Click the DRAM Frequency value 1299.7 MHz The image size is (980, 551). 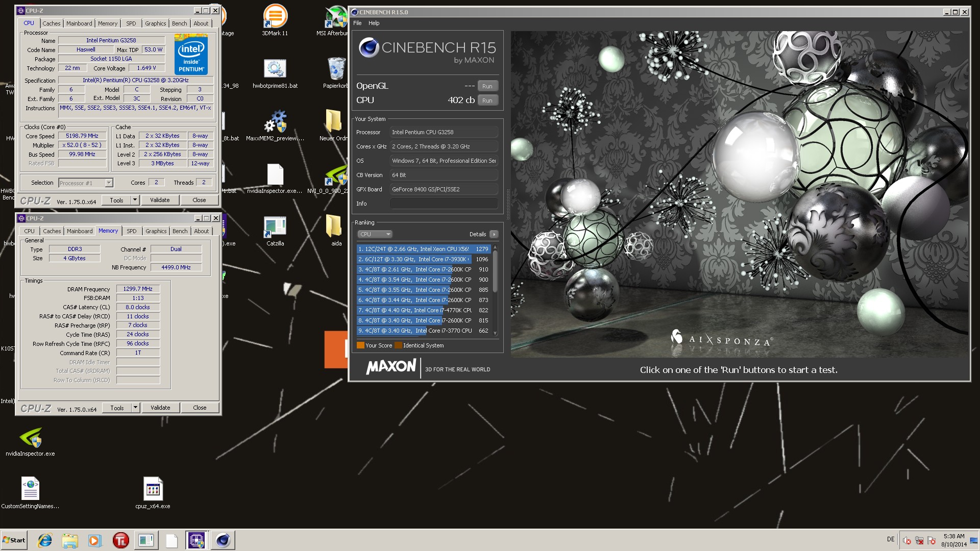(138, 289)
